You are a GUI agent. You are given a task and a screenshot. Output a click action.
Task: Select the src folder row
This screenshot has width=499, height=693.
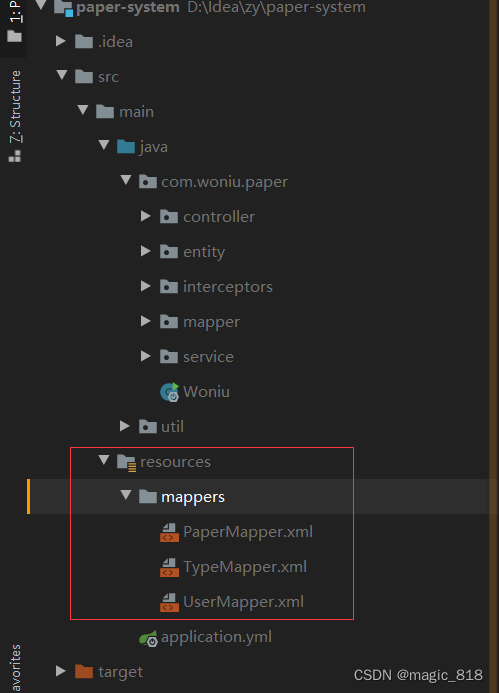pos(108,77)
